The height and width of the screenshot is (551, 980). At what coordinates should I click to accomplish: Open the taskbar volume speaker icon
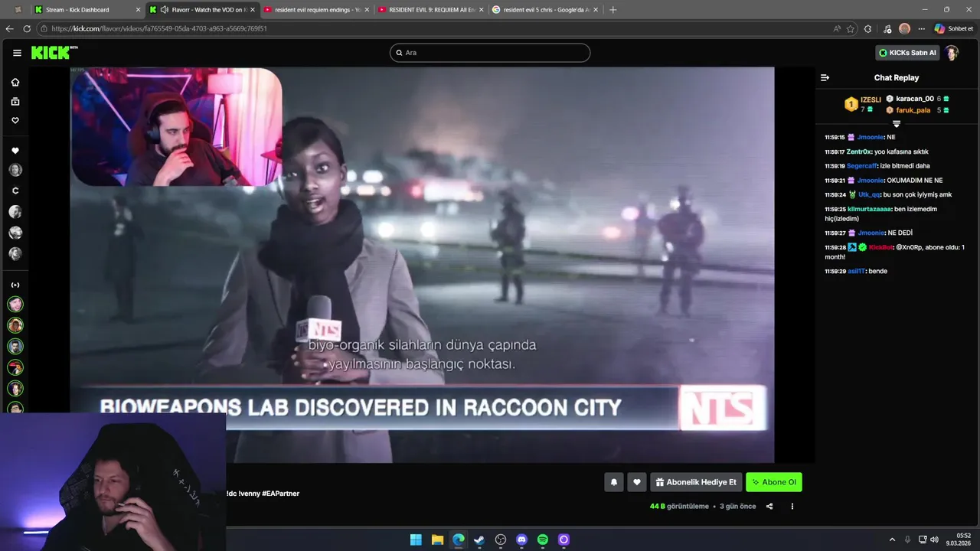pos(934,540)
